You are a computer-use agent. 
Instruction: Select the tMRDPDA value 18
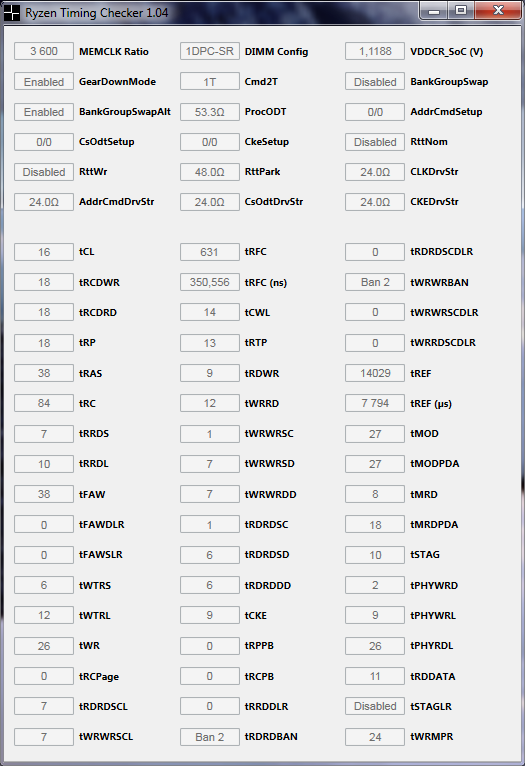point(375,525)
